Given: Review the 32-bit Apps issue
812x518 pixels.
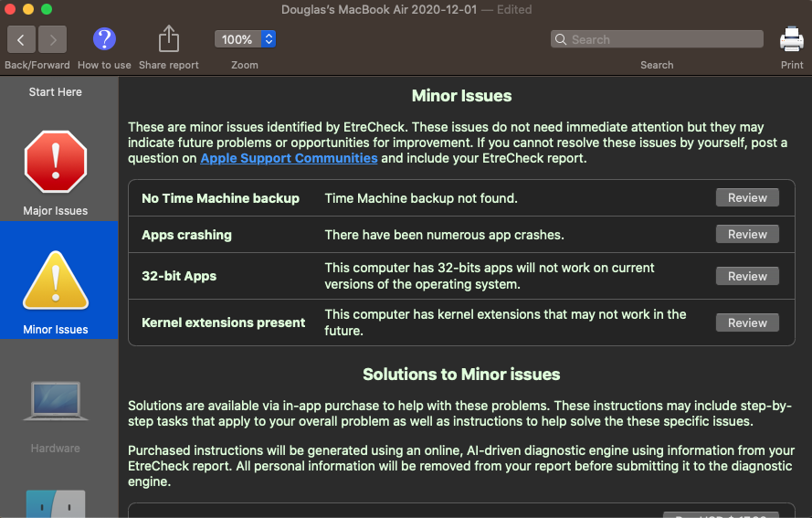Looking at the screenshot, I should [x=747, y=276].
